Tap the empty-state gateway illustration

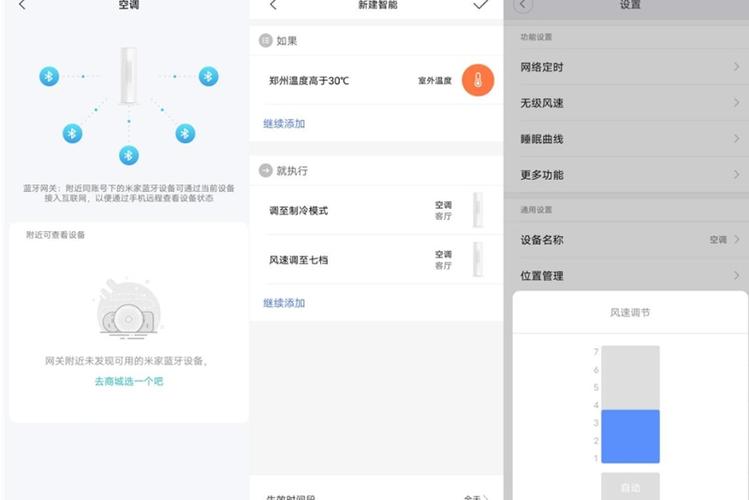point(128,308)
